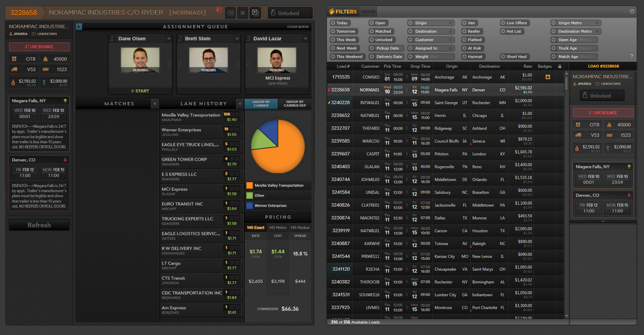644x335 pixels.
Task: Toggle the Today filter
Action: [x=340, y=23]
